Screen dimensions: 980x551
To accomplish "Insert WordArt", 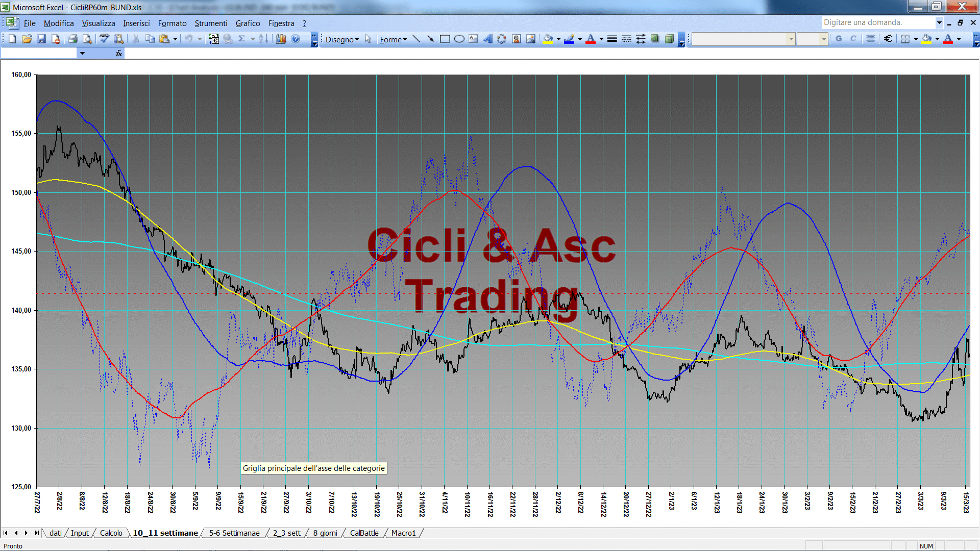I will click(x=488, y=39).
